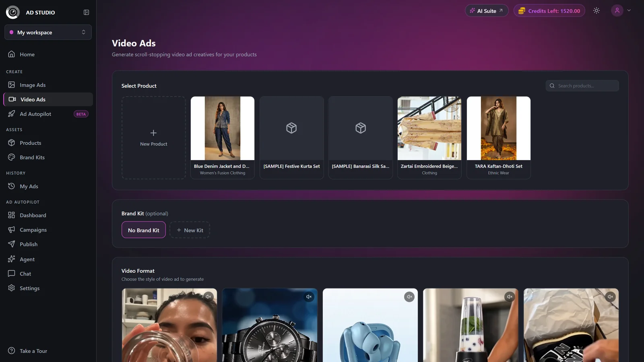
Task: Create a New Kit
Action: (190, 230)
